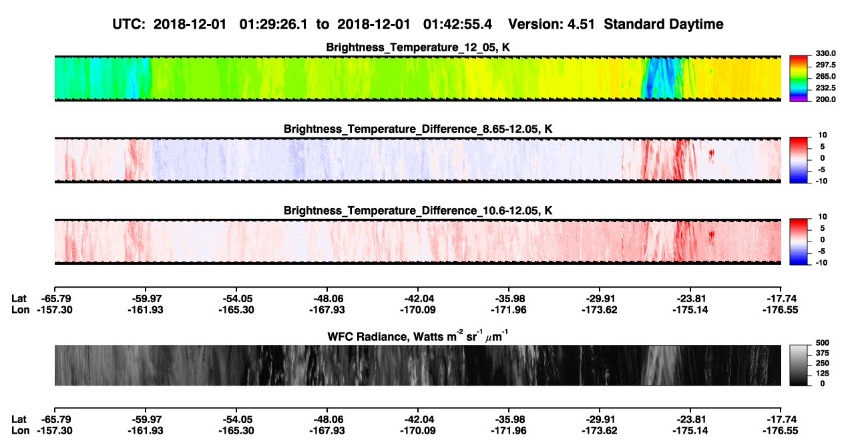This screenshot has width=868, height=445.
Task: Click the 265.0 colorbar tick label
Action: 825,76
